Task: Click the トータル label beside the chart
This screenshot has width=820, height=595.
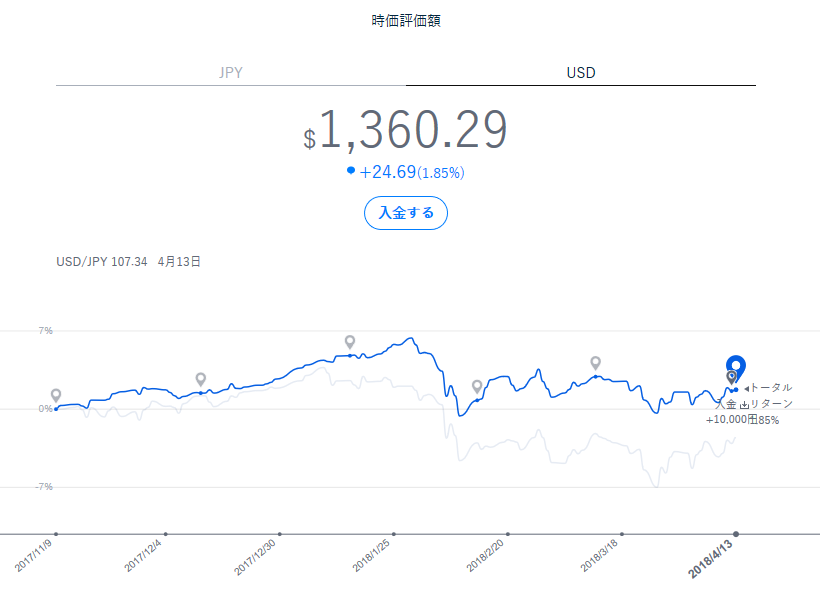Action: pos(770,387)
